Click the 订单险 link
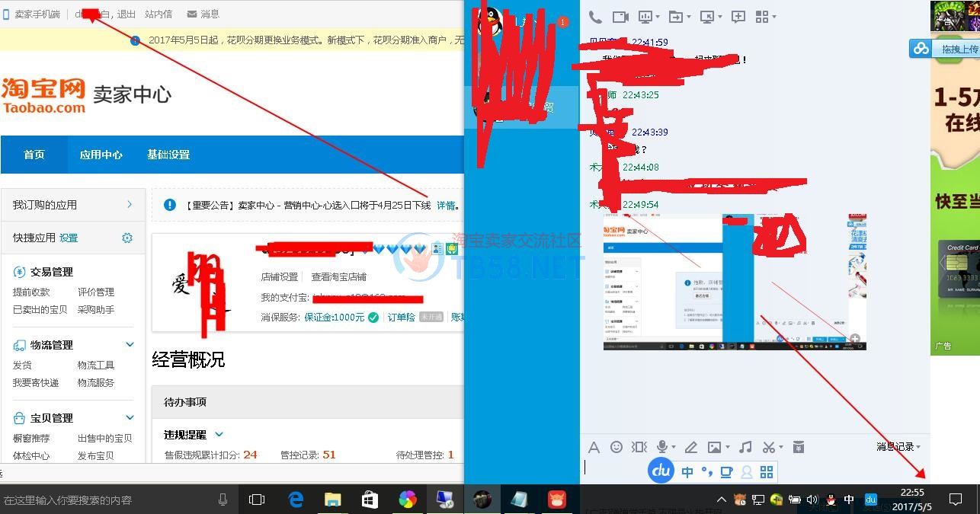This screenshot has height=514, width=980. point(401,317)
